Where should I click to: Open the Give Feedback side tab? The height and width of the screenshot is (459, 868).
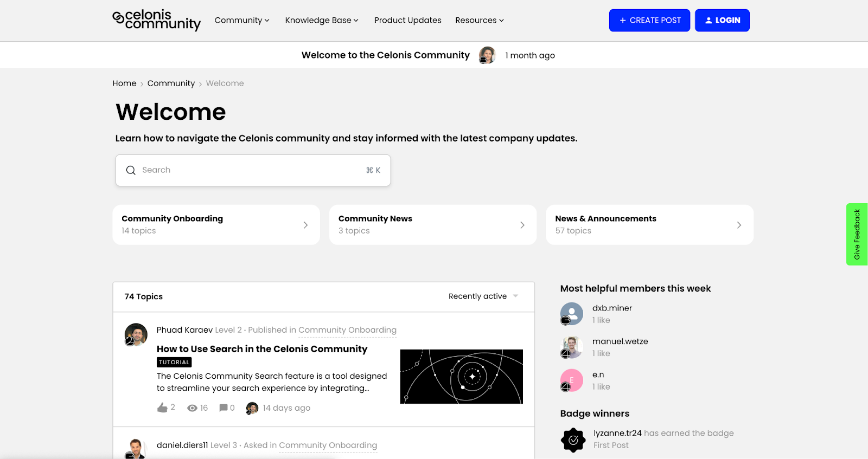(x=857, y=234)
